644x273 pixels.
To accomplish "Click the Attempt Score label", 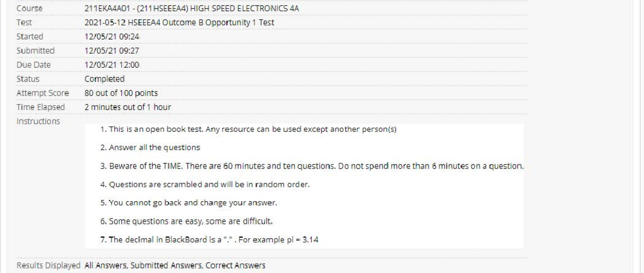I will tap(42, 93).
